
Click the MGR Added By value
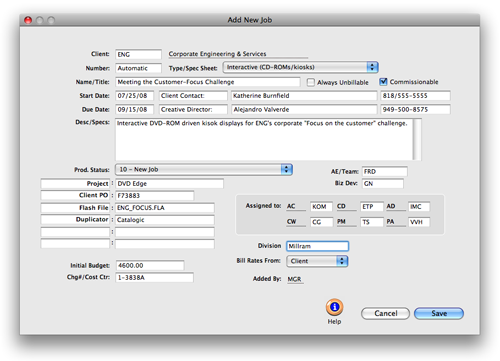[294, 279]
